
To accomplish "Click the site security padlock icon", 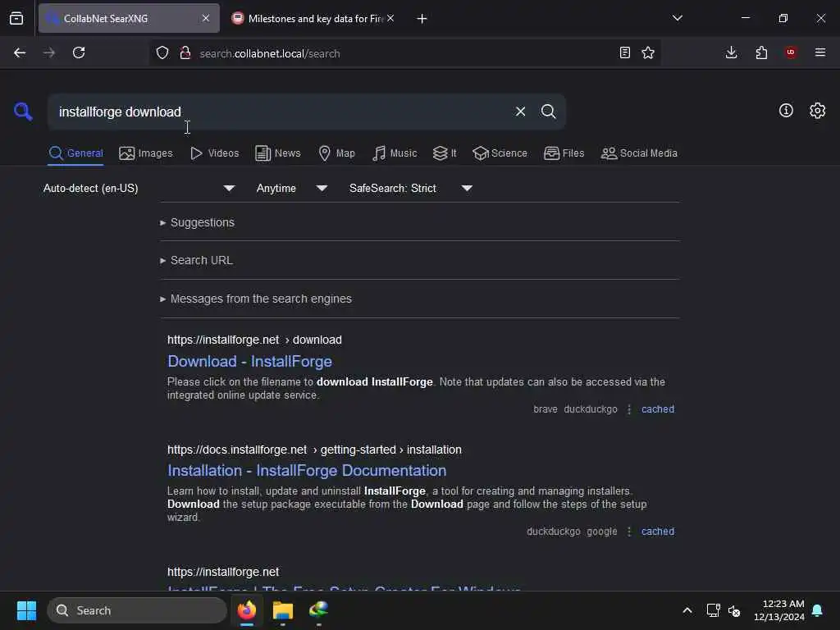I will 185,52.
